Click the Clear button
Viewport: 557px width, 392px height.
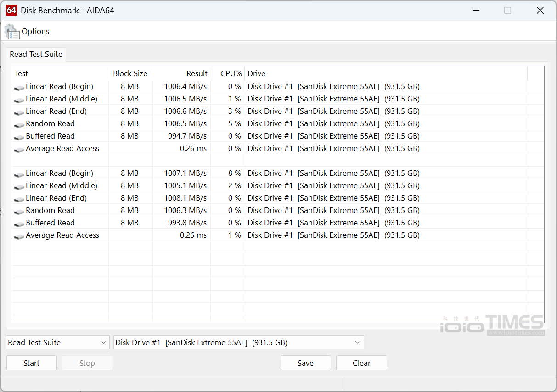click(x=361, y=363)
